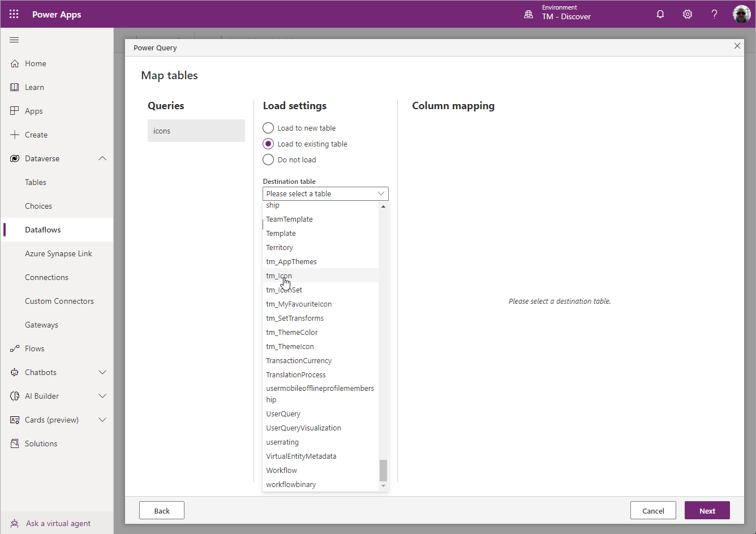The width and height of the screenshot is (756, 534).
Task: Choose tm_MyFavouriteIcon from the list
Action: pyautogui.click(x=321, y=304)
